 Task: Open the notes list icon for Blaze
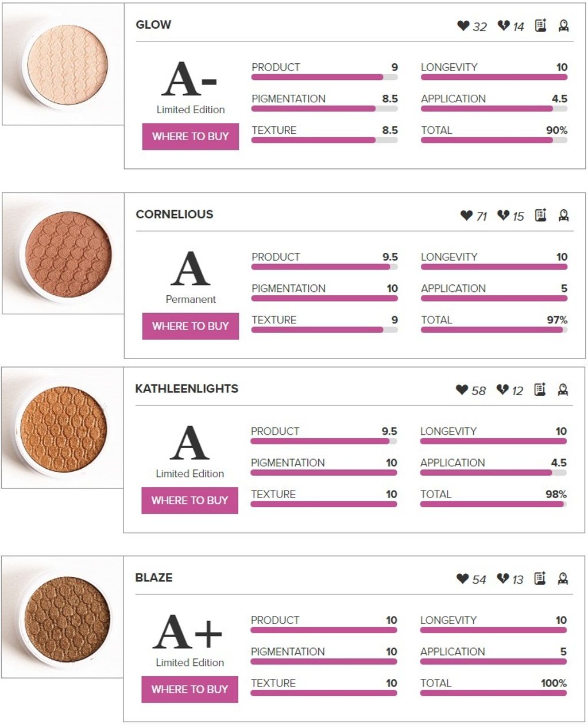tap(540, 578)
